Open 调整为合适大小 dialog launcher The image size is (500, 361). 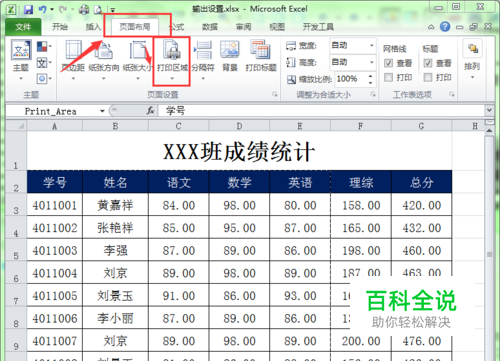pyautogui.click(x=373, y=95)
